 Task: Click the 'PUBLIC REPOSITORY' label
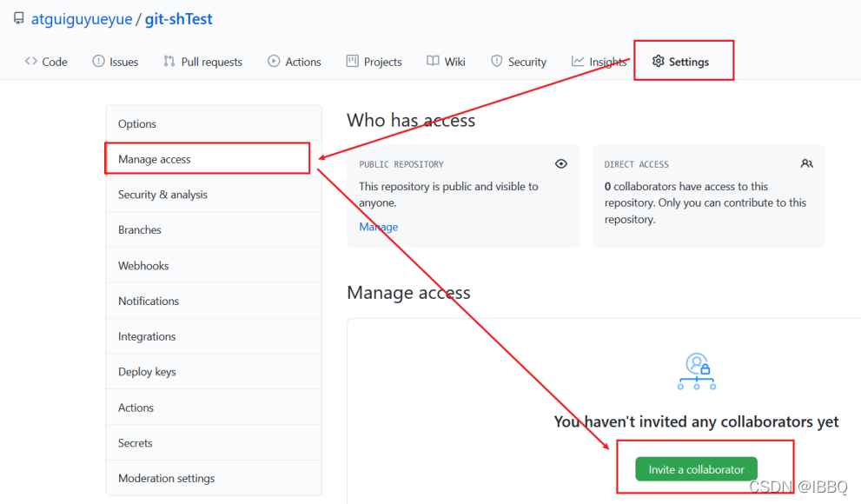pos(401,164)
